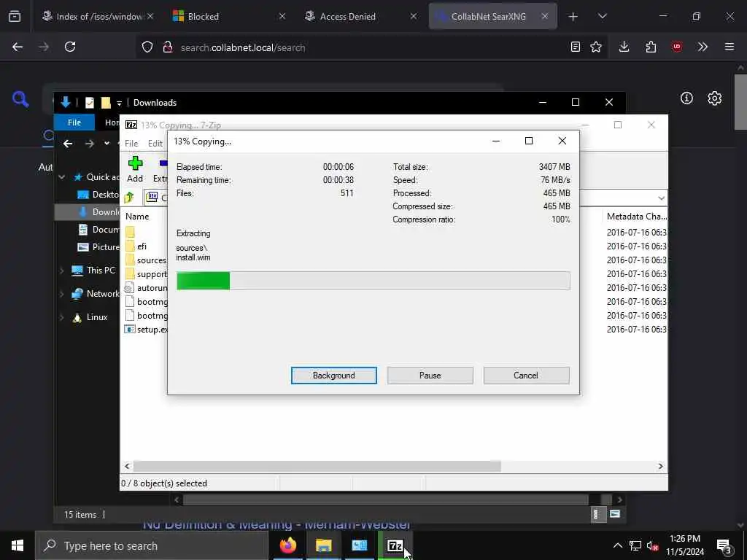This screenshot has height=560, width=747.
Task: Open Firefox from the taskbar
Action: point(287,545)
